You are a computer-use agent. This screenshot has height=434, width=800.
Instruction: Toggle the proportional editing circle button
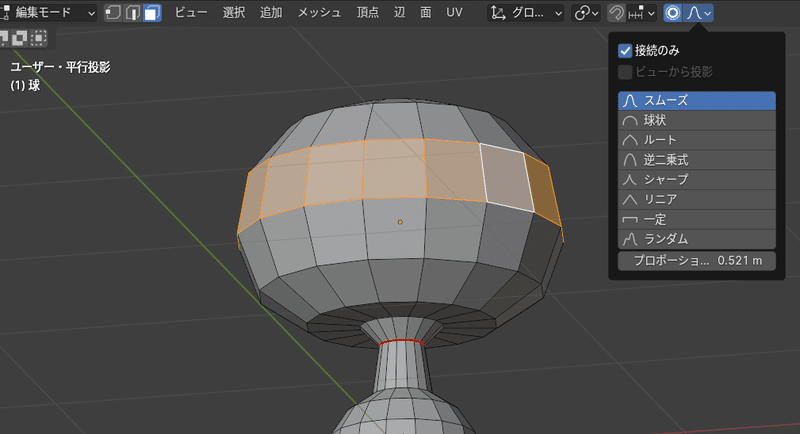click(x=673, y=13)
